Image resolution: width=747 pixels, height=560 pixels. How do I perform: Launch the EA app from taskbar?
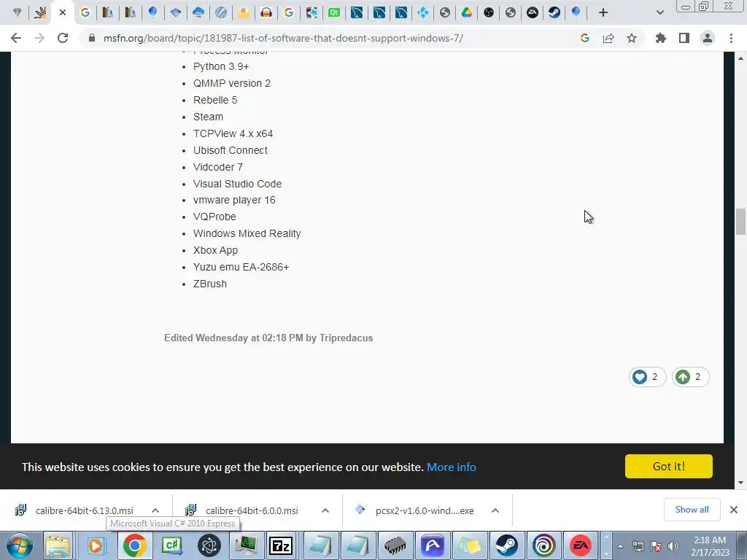coord(580,545)
